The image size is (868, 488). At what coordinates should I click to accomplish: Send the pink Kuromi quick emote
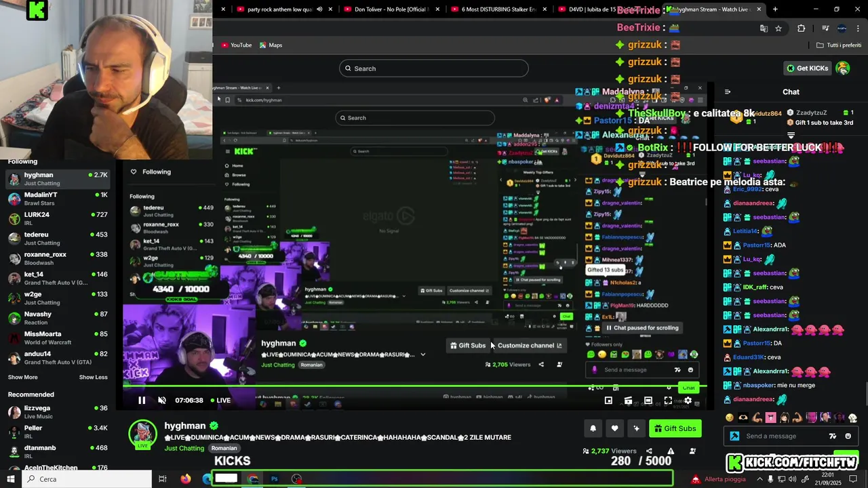(771, 418)
